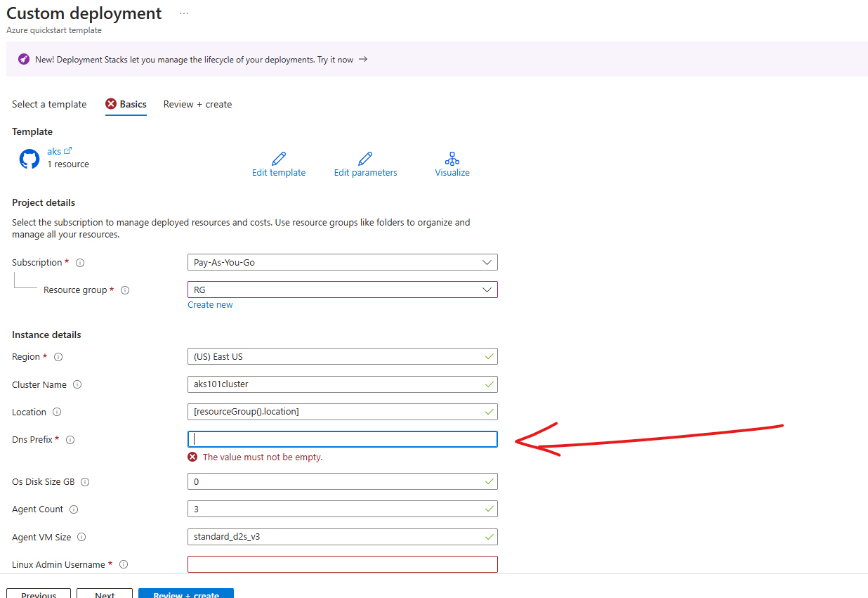Screen dimensions: 868x598
Task: Click the Agent VM Size input field
Action: coord(343,537)
